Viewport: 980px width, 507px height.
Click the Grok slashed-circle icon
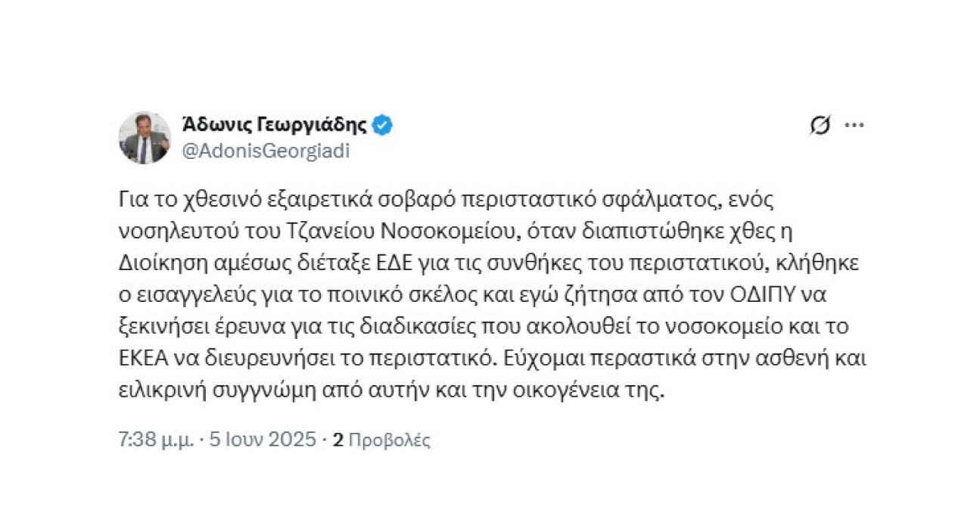[820, 126]
